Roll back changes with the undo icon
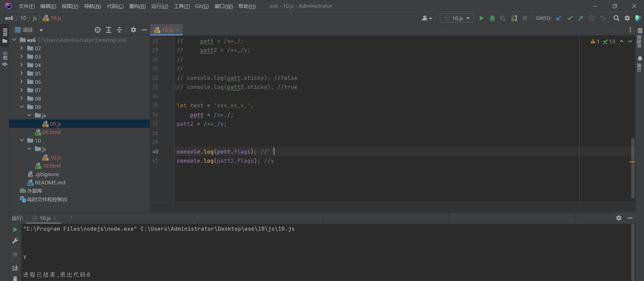 [x=603, y=18]
